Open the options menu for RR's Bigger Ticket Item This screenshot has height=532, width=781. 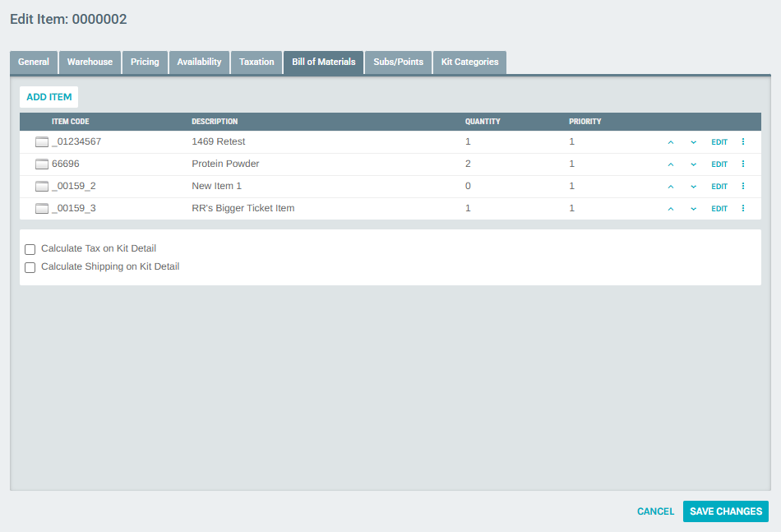743,208
